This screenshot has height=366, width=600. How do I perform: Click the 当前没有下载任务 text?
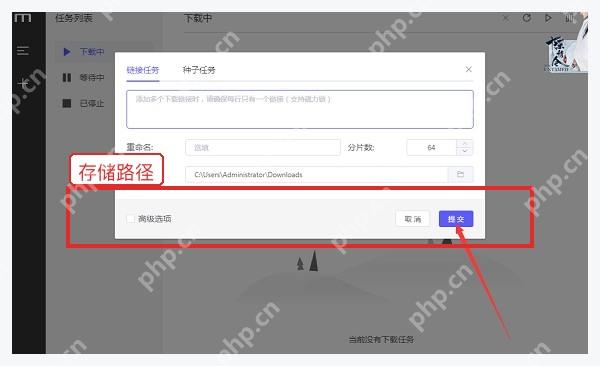tap(381, 340)
